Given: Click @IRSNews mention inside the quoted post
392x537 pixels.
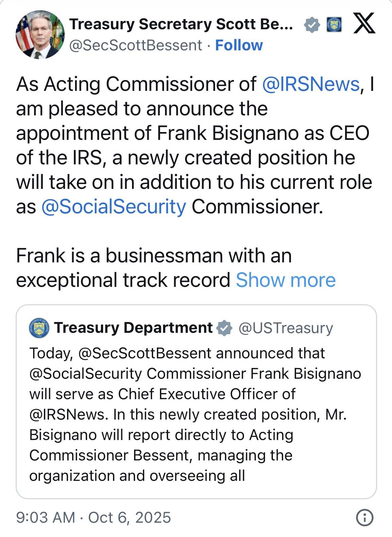Looking at the screenshot, I should pos(67,414).
